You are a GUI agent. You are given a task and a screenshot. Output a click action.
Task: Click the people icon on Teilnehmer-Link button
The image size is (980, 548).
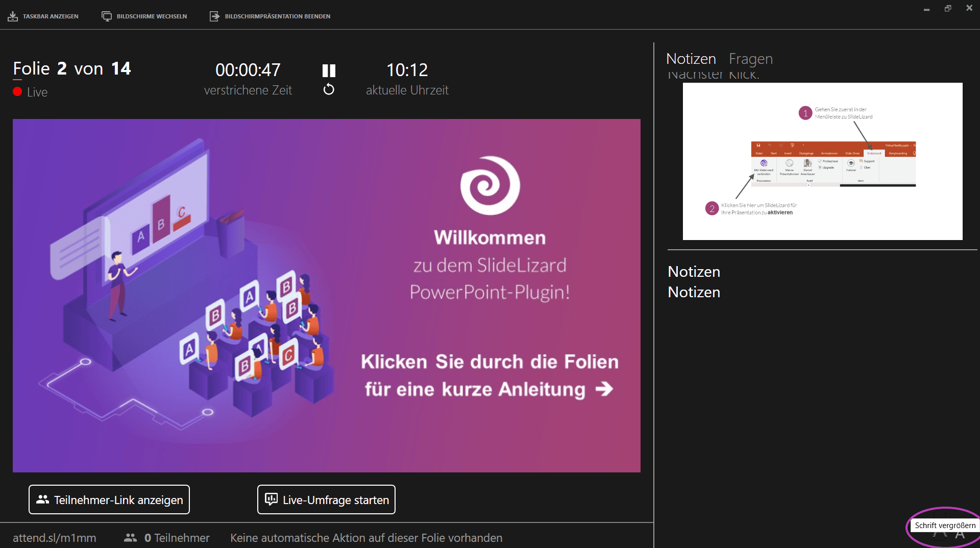[42, 499]
